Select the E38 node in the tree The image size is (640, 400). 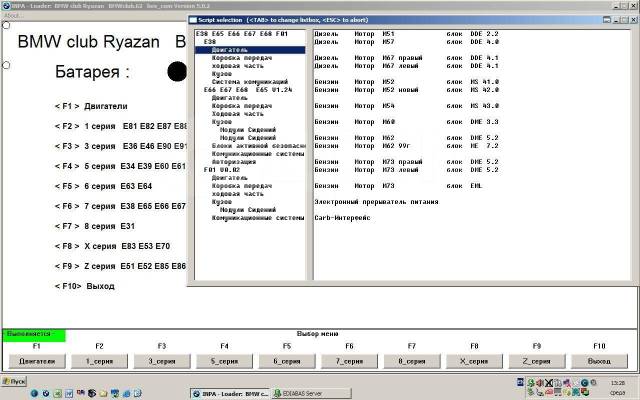(x=210, y=42)
